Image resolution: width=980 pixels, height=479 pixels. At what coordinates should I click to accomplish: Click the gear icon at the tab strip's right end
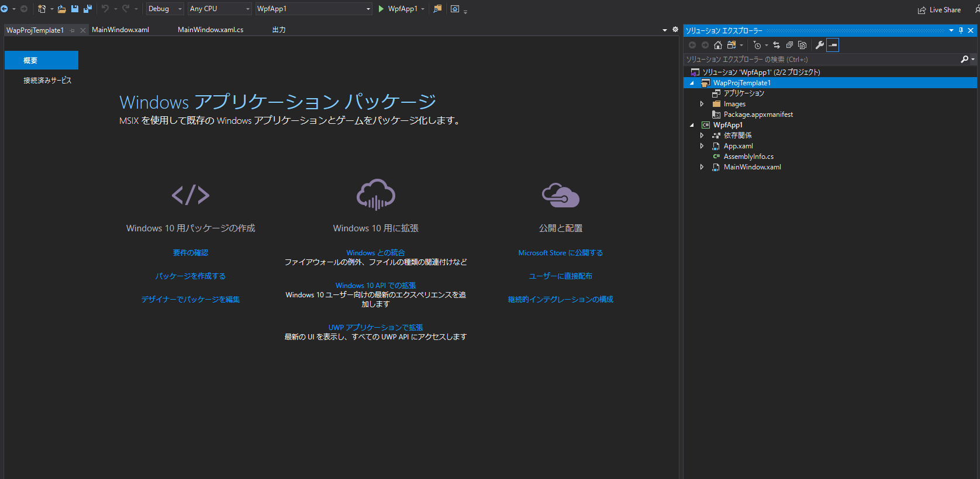(675, 29)
